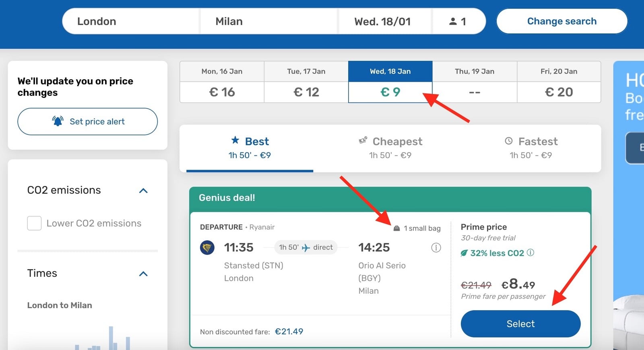Click the passenger count person icon

[x=453, y=21]
